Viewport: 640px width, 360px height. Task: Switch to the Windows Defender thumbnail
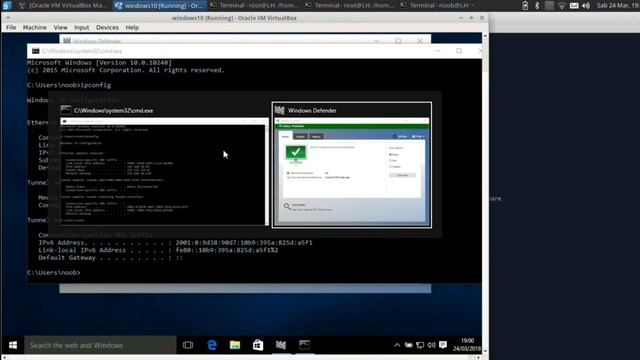352,165
